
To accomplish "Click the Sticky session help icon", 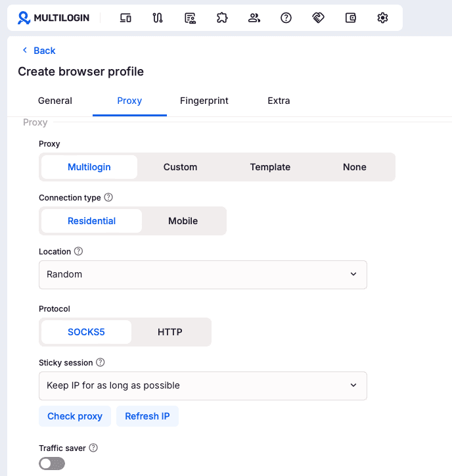I will 101,362.
